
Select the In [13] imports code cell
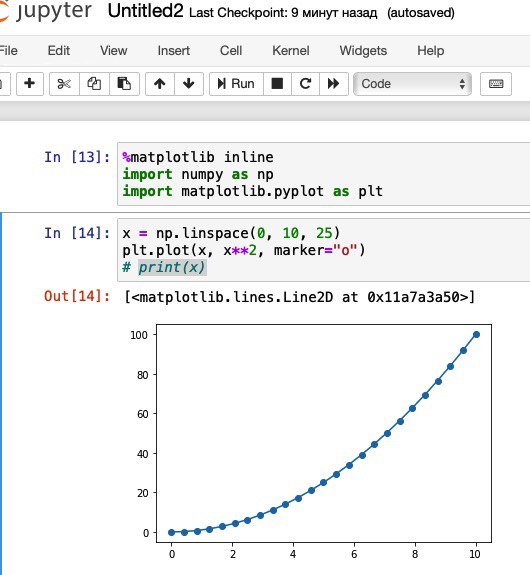click(x=324, y=174)
